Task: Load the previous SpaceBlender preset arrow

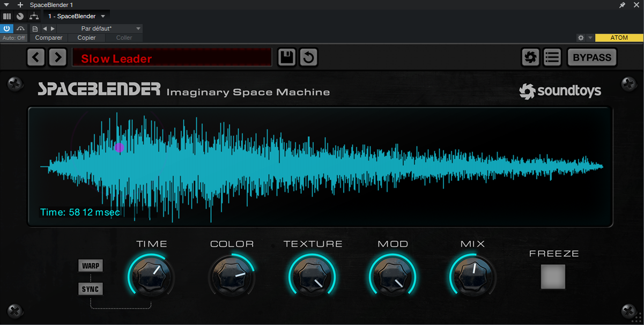Action: tap(36, 57)
